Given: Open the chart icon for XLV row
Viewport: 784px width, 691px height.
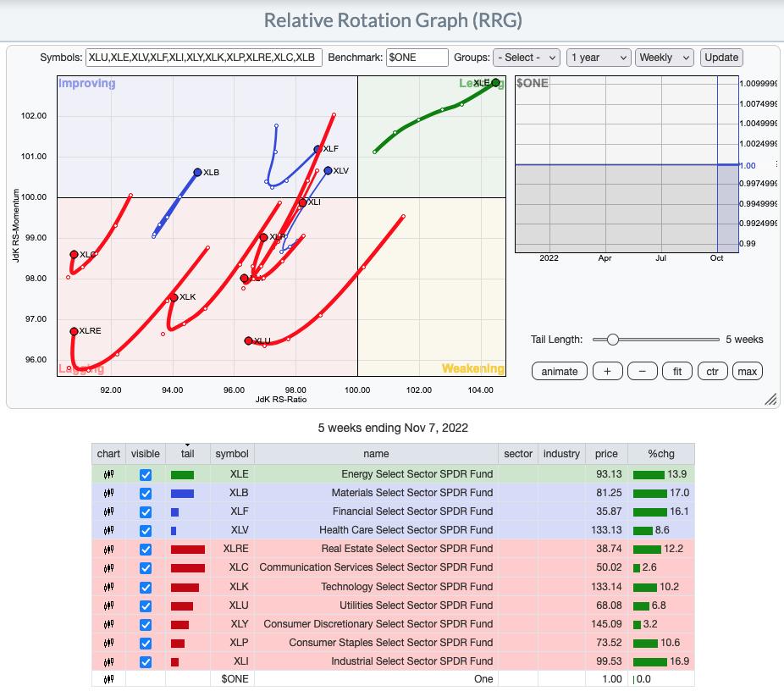Looking at the screenshot, I should [108, 530].
